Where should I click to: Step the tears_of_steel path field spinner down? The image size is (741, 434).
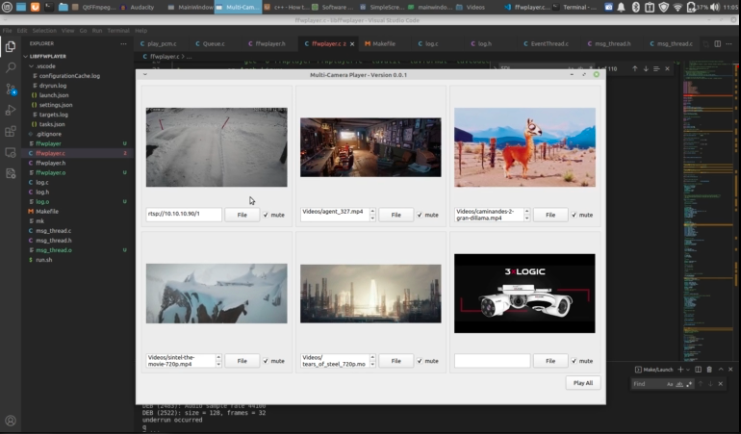(x=372, y=364)
